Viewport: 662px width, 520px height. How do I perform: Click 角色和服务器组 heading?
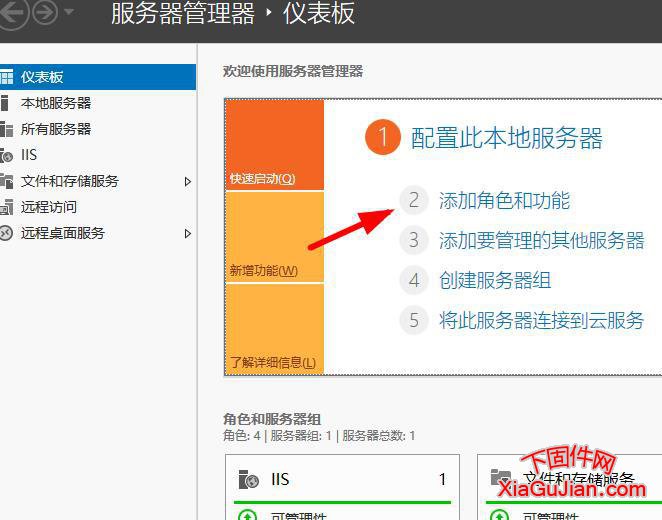coord(272,419)
